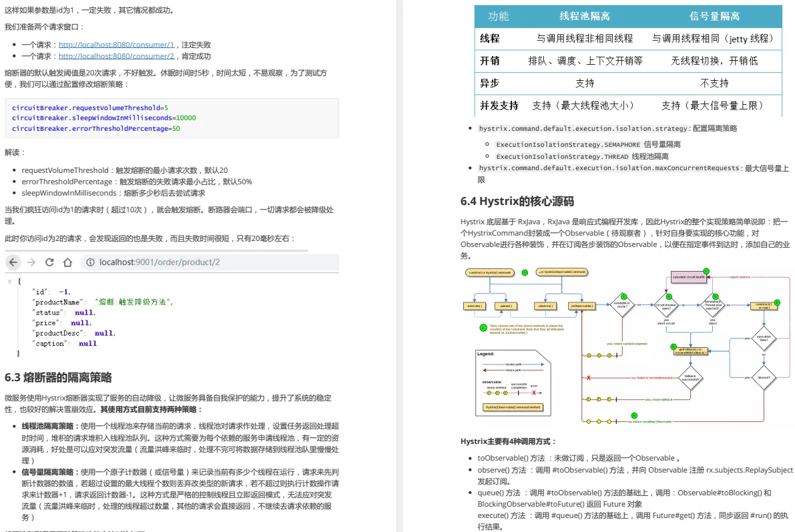795x532 pixels.
Task: Click the "信号量隔离" table header cell
Action: pos(714,16)
